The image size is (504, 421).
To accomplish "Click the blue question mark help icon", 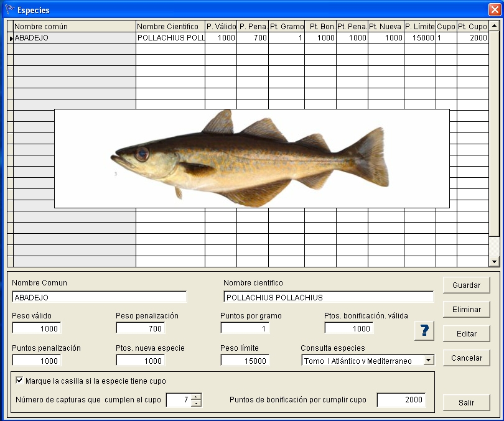I will [424, 331].
